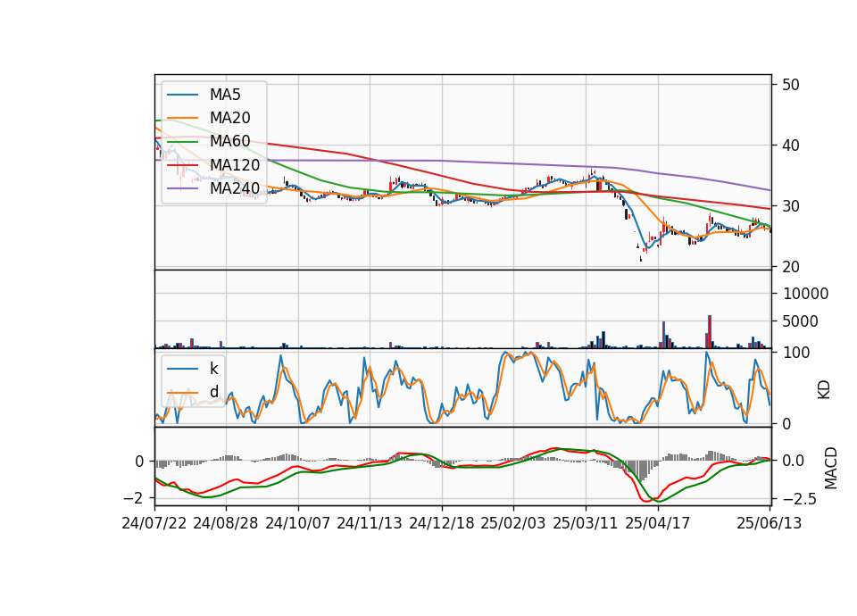Viewport: 857px width, 616px height.
Task: Click the 25/03/11 date label
Action: tap(586, 523)
